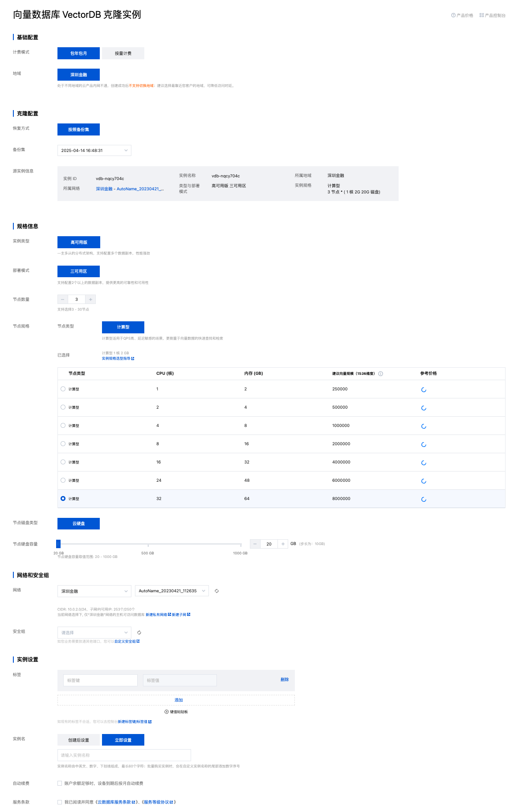The image size is (514, 812).
Task: Tick the 服务条款 agreement checkbox
Action: (60, 802)
